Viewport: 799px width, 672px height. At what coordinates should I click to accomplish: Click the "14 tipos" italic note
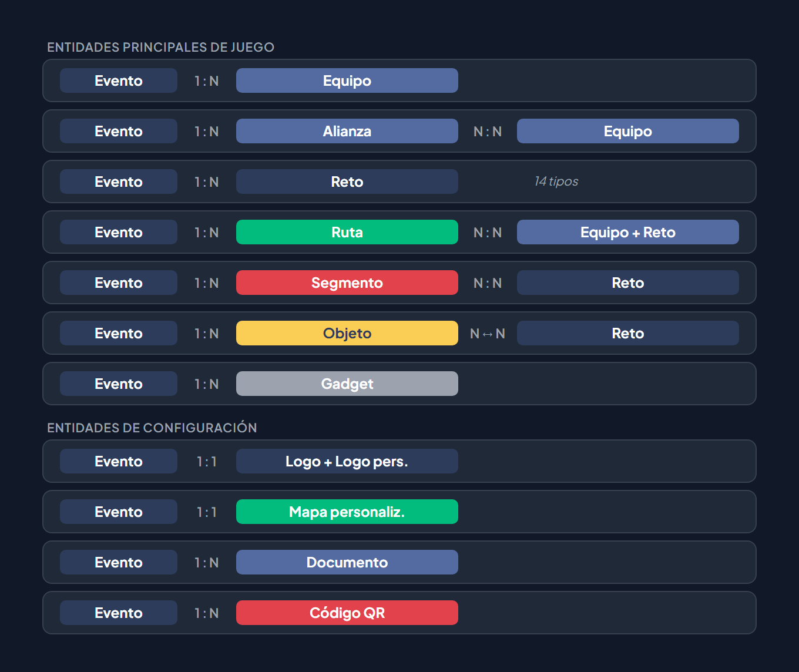[556, 182]
